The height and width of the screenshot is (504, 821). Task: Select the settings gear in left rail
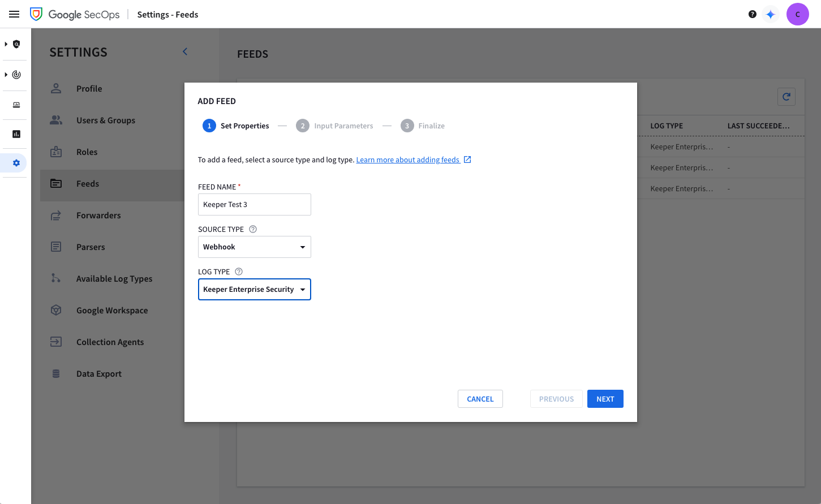click(16, 163)
